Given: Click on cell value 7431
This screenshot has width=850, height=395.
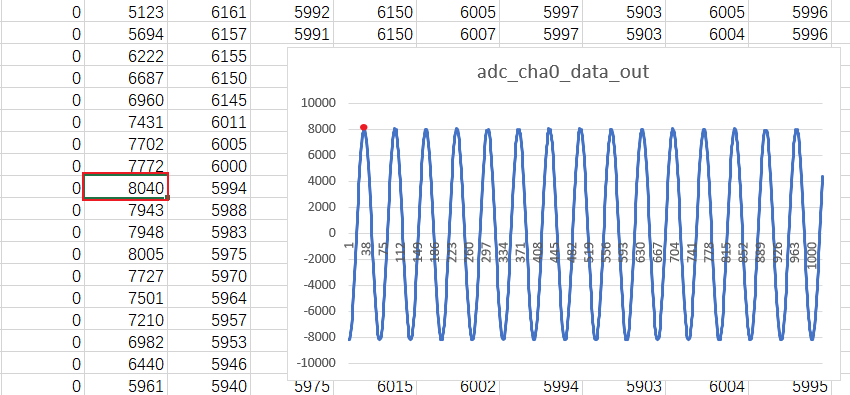Looking at the screenshot, I should pos(126,121).
